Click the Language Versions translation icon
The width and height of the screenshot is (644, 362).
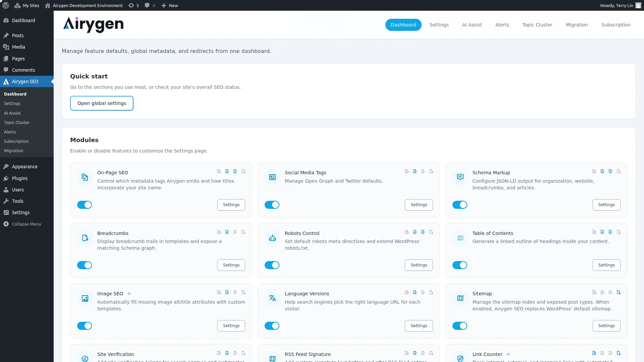(272, 298)
